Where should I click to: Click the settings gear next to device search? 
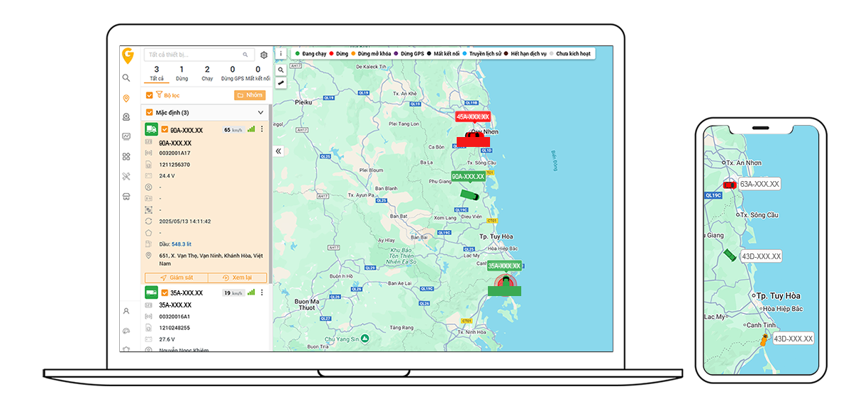264,55
